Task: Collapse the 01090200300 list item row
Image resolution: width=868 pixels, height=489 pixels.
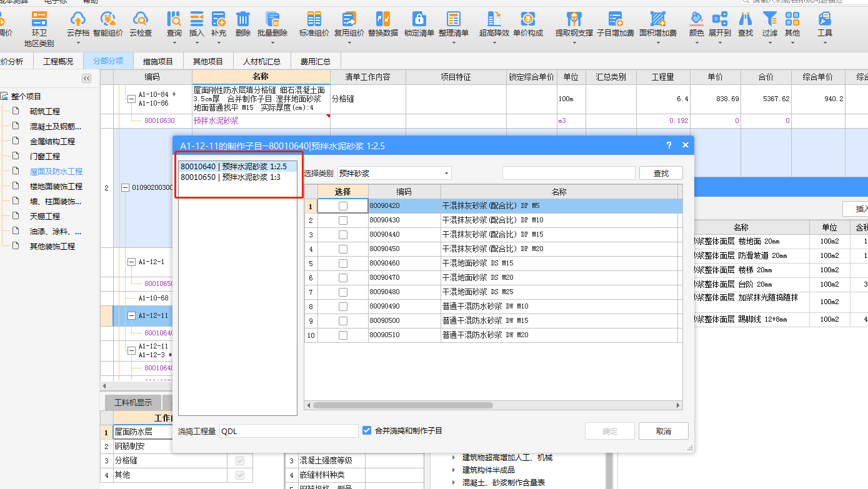Action: point(125,187)
